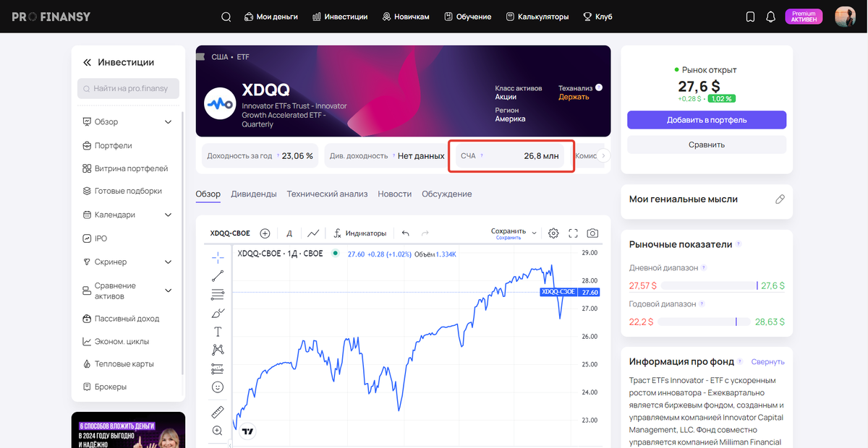Open the Обучение menu
This screenshot has width=868, height=448.
coord(467,17)
